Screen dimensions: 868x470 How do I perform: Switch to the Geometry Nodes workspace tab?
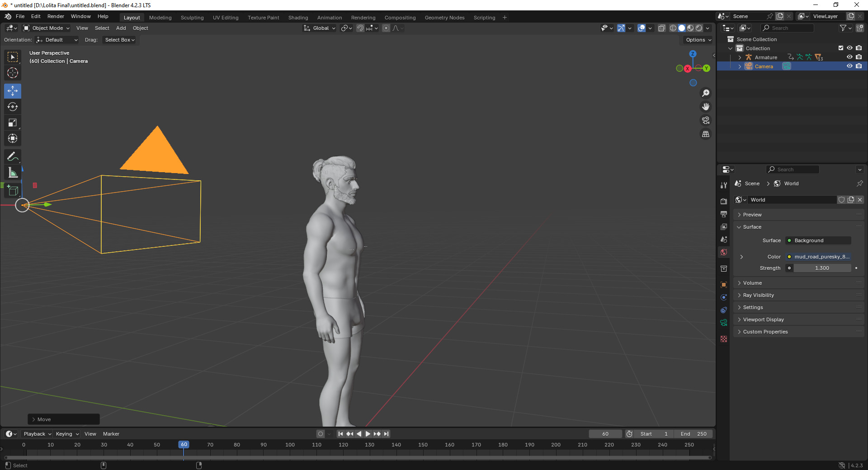[x=444, y=18]
